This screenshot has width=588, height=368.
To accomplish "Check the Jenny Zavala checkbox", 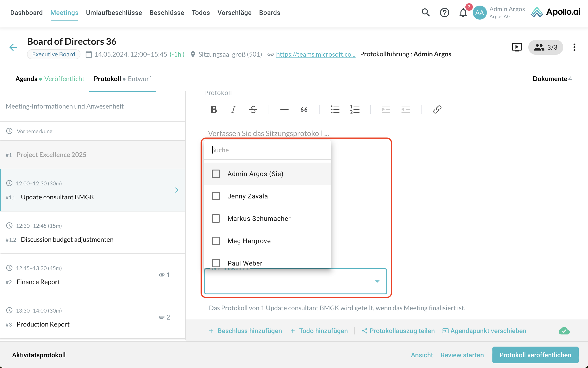I will (216, 196).
